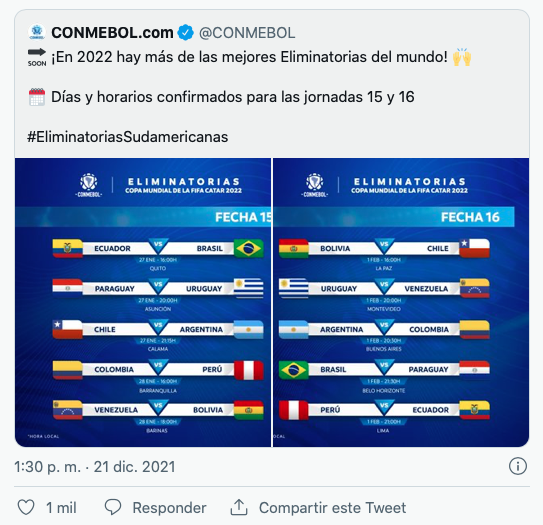Click the Chile flag in Fecha 16
The width and height of the screenshot is (543, 525).
474,248
